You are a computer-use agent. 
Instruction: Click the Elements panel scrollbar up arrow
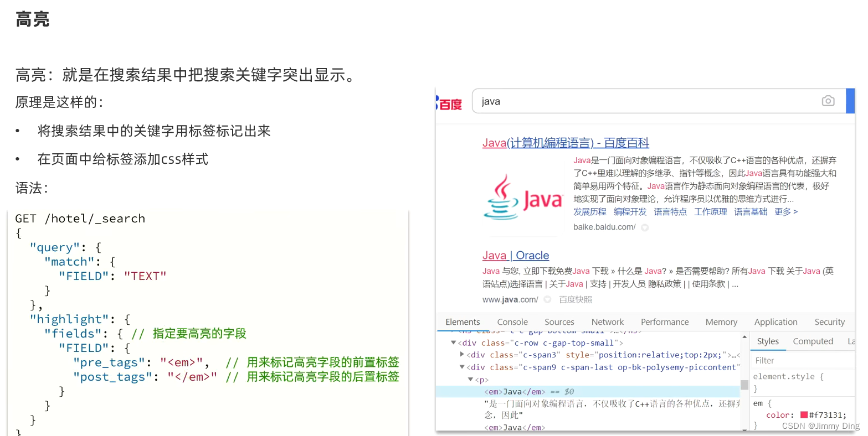[x=744, y=336]
